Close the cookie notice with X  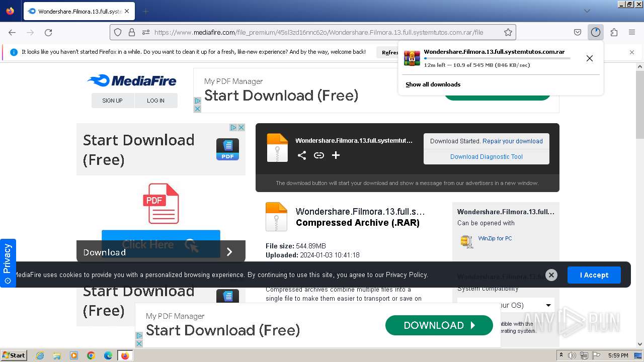coord(551,275)
